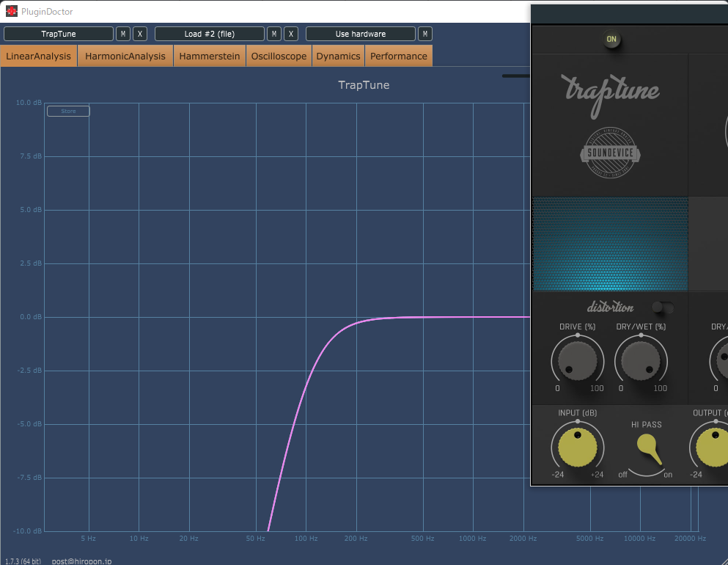This screenshot has width=728, height=565.
Task: Flip the HI PASS lever switch
Action: pos(648,450)
